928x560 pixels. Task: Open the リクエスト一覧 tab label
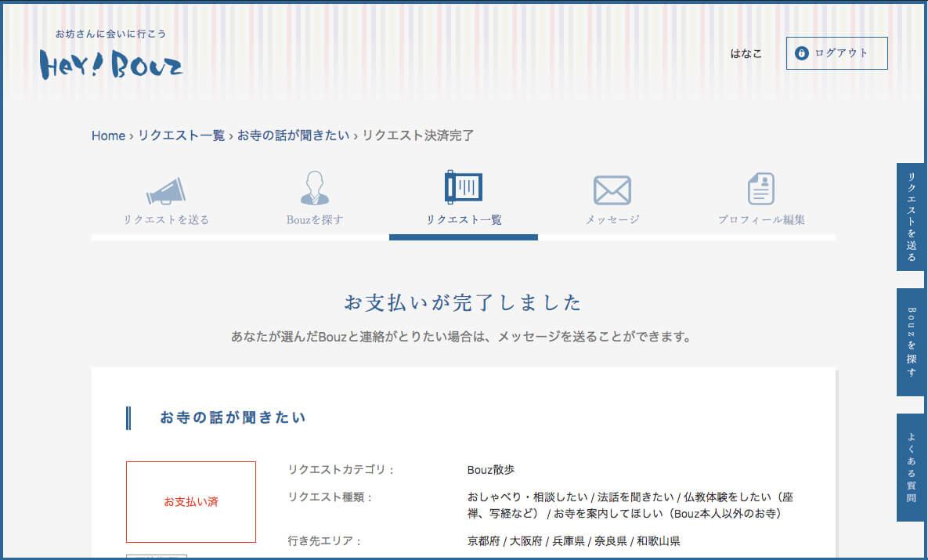tap(464, 220)
